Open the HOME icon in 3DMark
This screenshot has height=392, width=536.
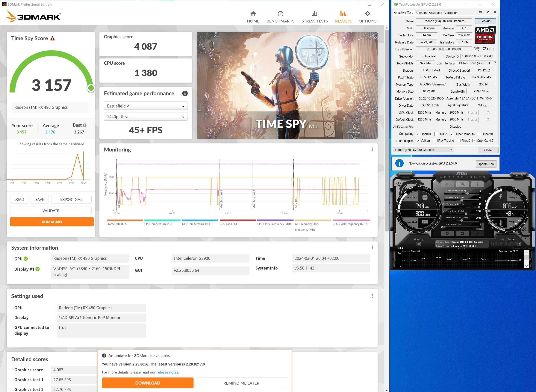(253, 13)
